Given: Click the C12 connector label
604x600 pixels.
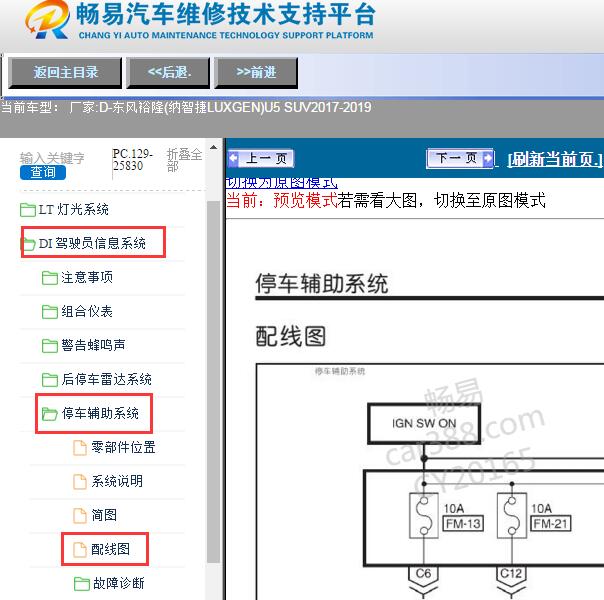Looking at the screenshot, I should (x=511, y=573).
